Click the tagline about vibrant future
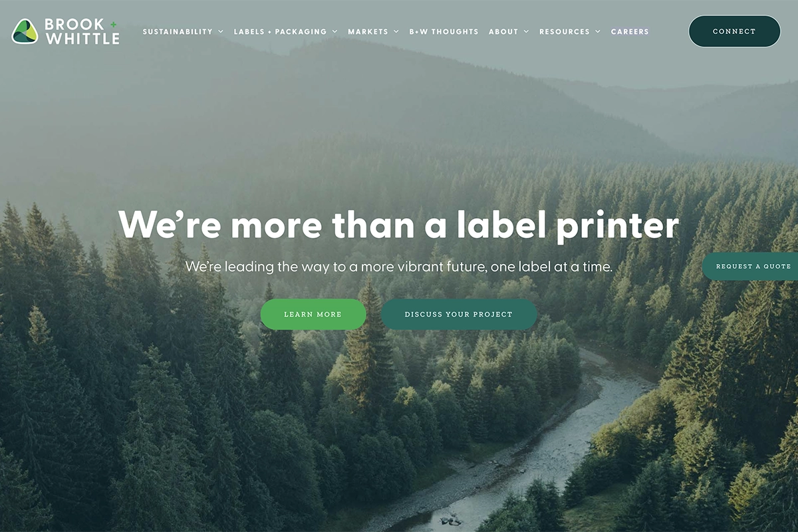This screenshot has height=532, width=798. (x=398, y=267)
